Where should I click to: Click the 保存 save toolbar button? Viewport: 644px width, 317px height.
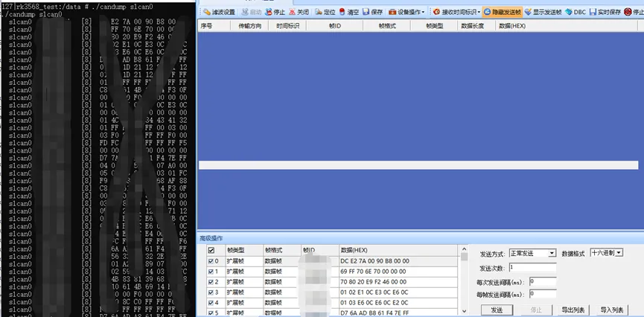point(372,12)
